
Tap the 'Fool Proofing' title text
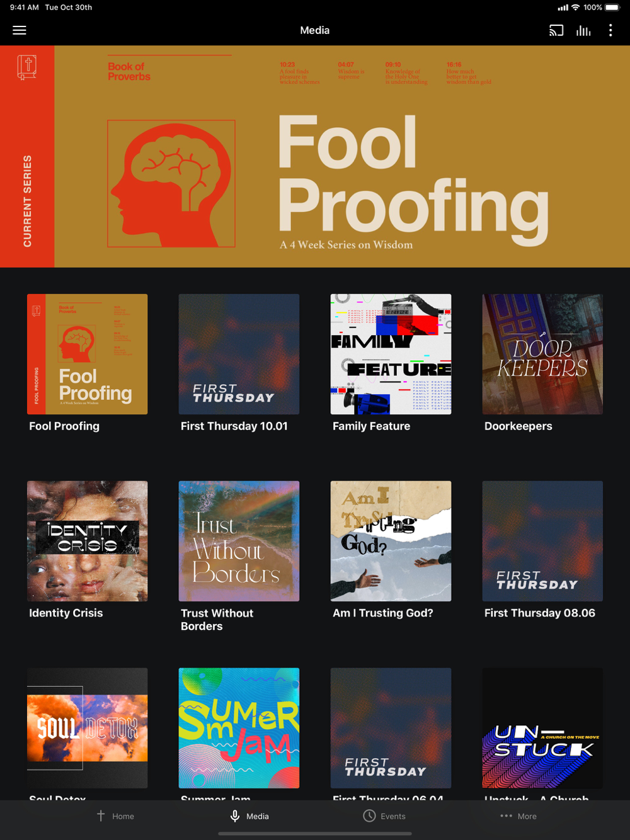tap(64, 426)
